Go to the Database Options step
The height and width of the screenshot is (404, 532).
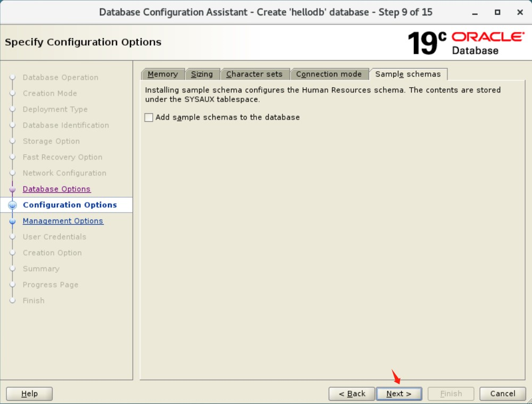click(x=57, y=189)
